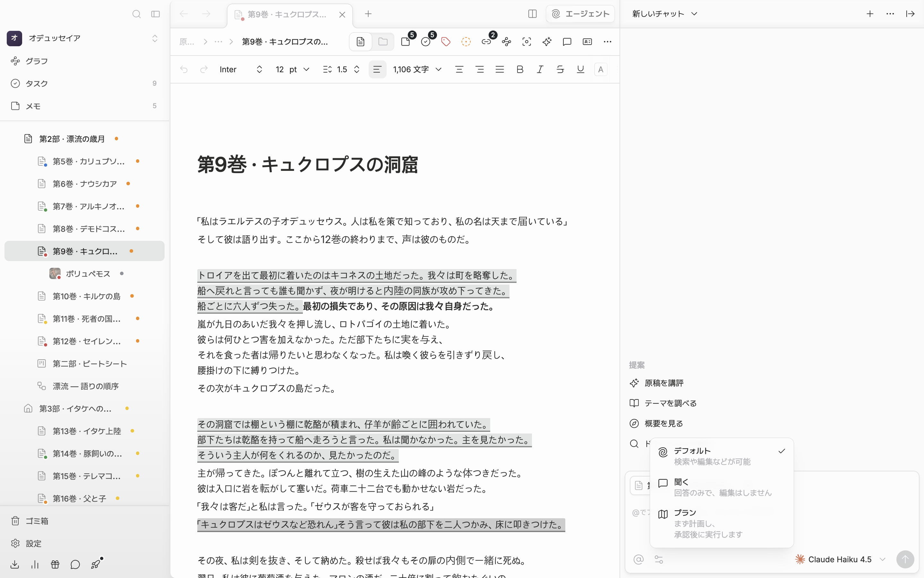Image resolution: width=924 pixels, height=578 pixels.
Task: Click the orange dashed status circle icon
Action: (466, 42)
